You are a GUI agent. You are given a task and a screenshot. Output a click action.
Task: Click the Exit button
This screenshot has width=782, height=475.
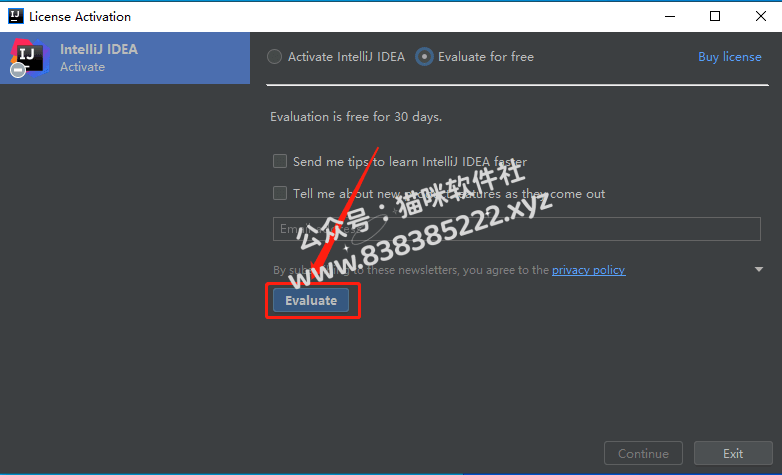(x=733, y=454)
